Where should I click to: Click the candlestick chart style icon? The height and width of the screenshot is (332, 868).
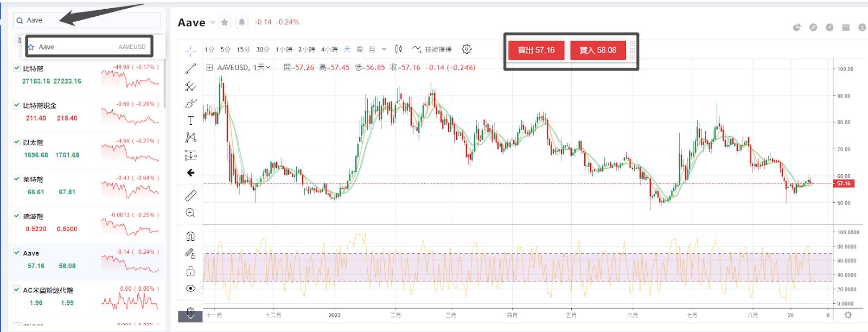coord(399,49)
